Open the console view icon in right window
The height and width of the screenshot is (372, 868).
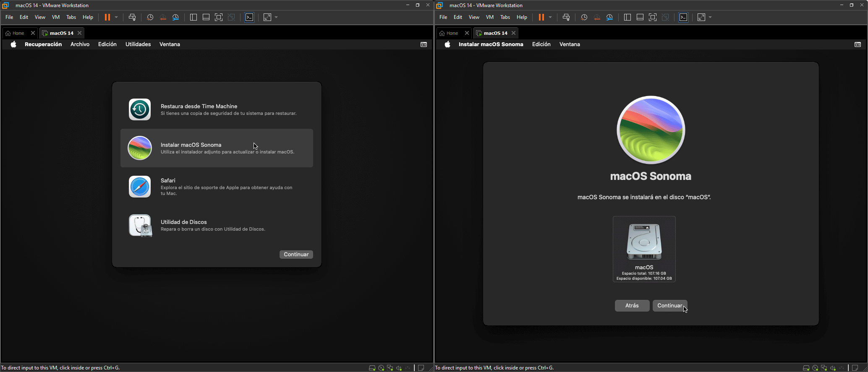point(683,17)
